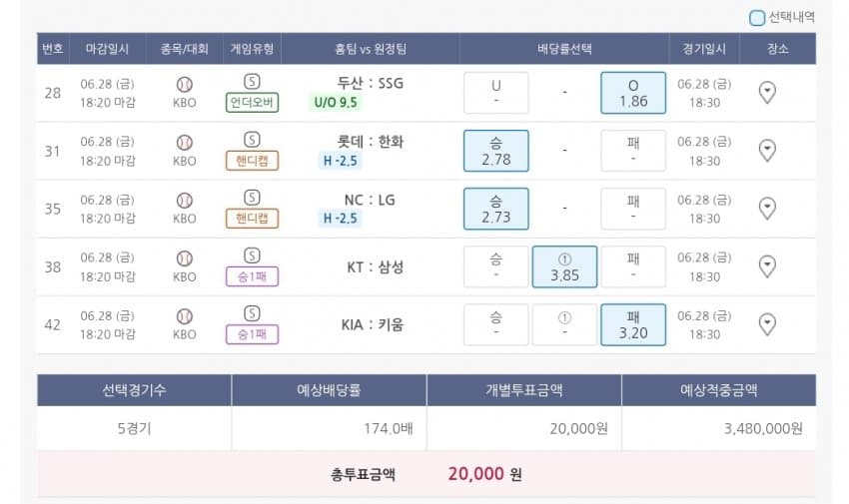
Task: Click the KBO baseball icon for 두산 : SSG
Action: click(185, 84)
